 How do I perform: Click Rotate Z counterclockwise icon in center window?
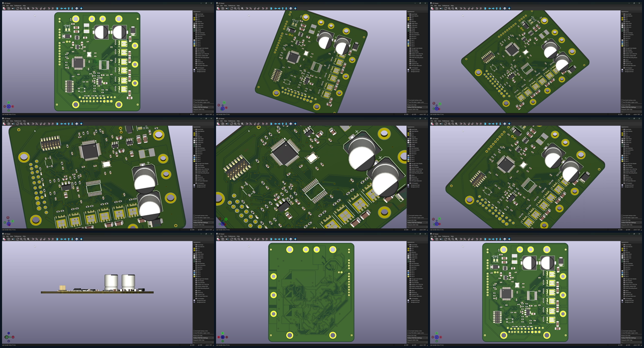(x=266, y=124)
